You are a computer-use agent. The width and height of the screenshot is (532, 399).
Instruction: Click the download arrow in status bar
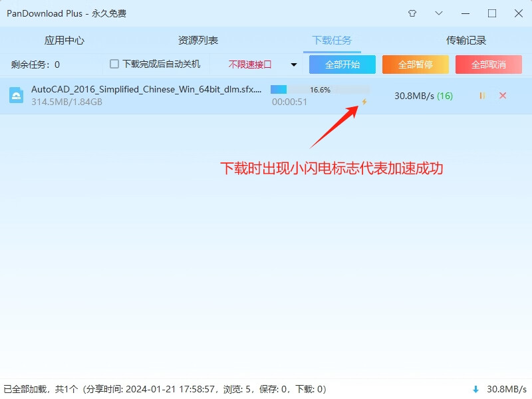[x=475, y=389]
